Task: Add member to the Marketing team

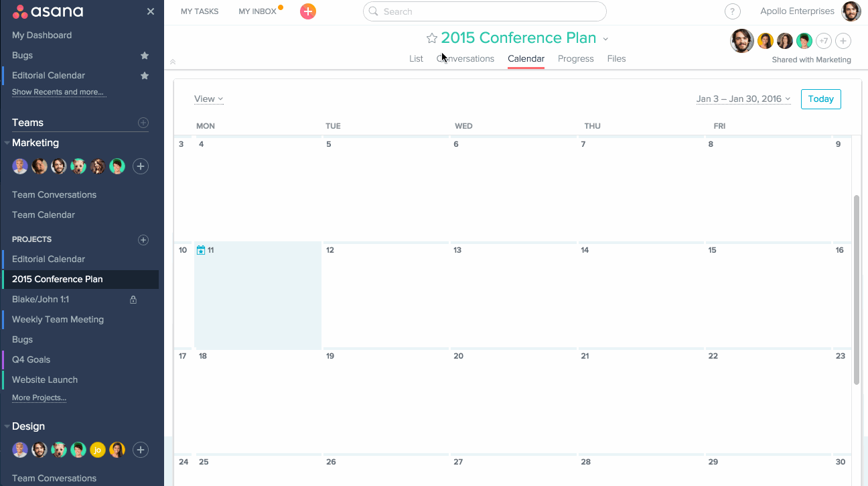Action: (140, 166)
